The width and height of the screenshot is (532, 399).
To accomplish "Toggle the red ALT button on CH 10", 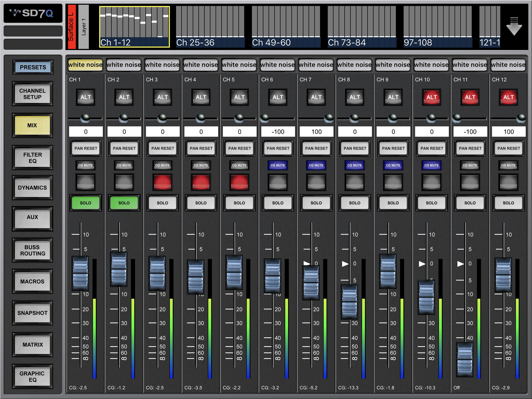I will click(x=432, y=97).
